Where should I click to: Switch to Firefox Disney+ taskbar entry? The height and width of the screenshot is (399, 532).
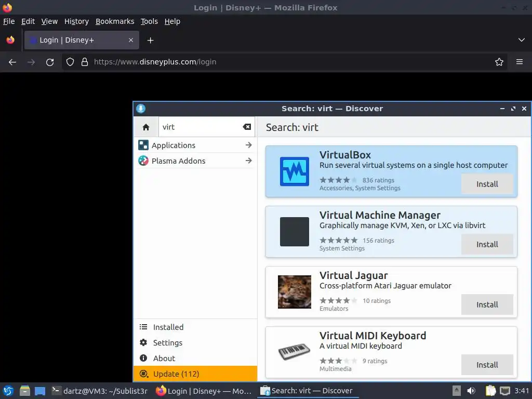(204, 391)
